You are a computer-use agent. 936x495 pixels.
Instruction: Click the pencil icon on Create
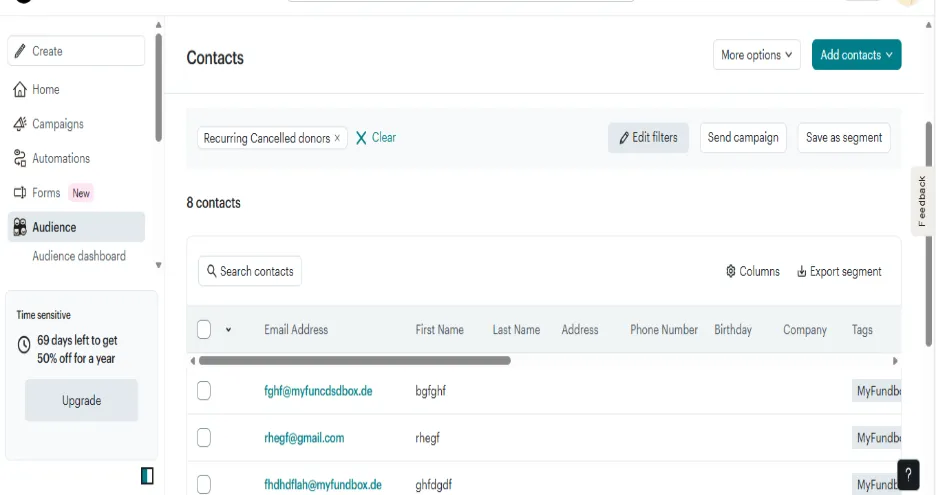pos(20,51)
